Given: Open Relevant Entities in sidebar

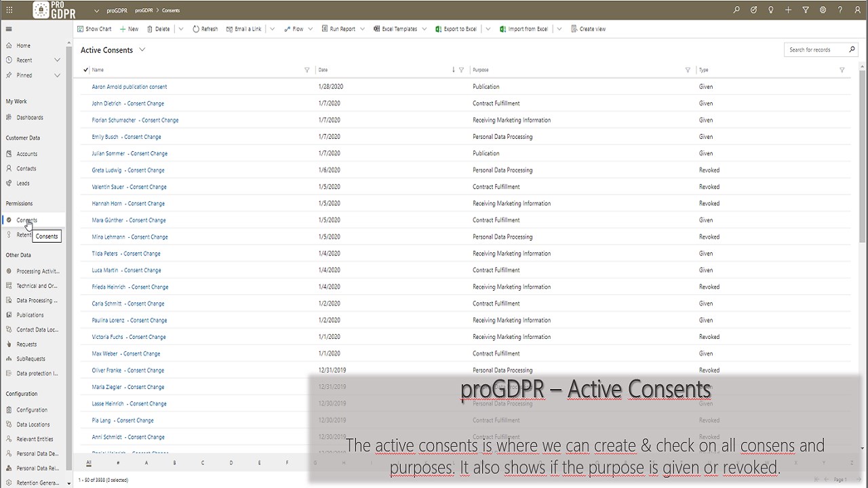Looking at the screenshot, I should pos(35,439).
